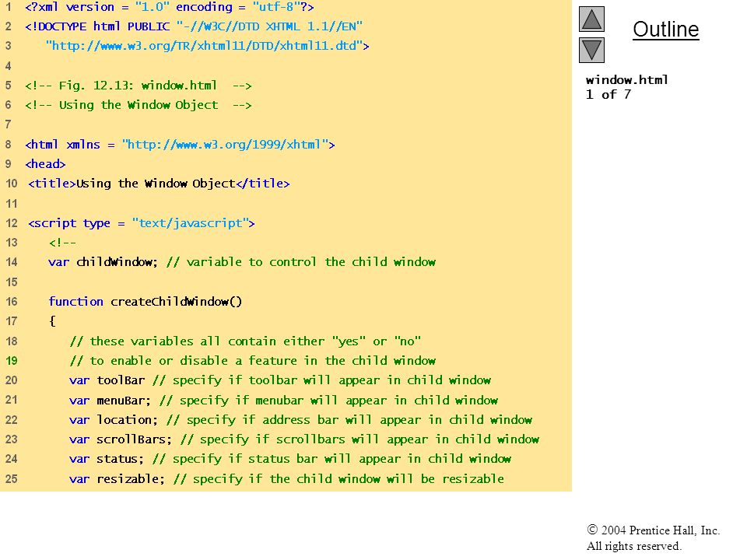
Task: Click the 'Fig. 12.13: window.html' comment
Action: (x=139, y=86)
